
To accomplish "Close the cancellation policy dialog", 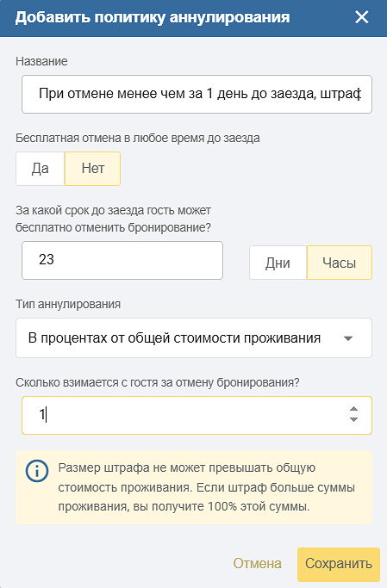I will point(362,17).
